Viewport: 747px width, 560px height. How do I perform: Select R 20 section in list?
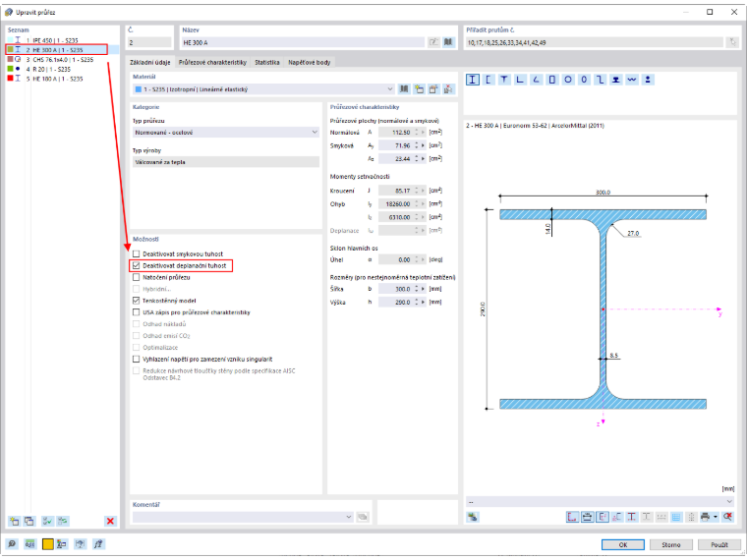62,69
